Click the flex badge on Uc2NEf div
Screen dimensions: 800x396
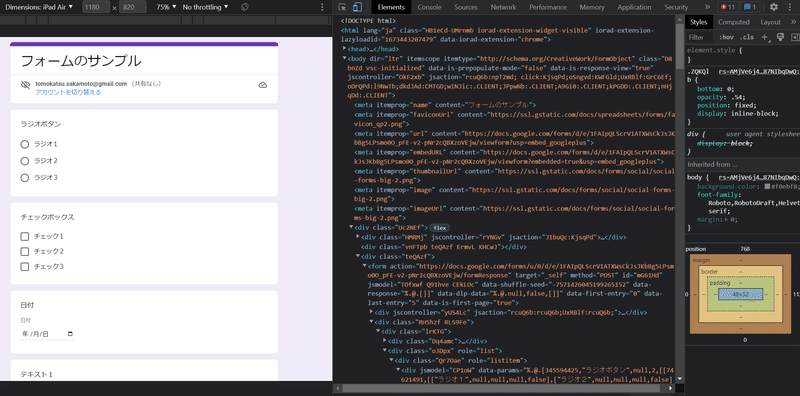click(439, 228)
